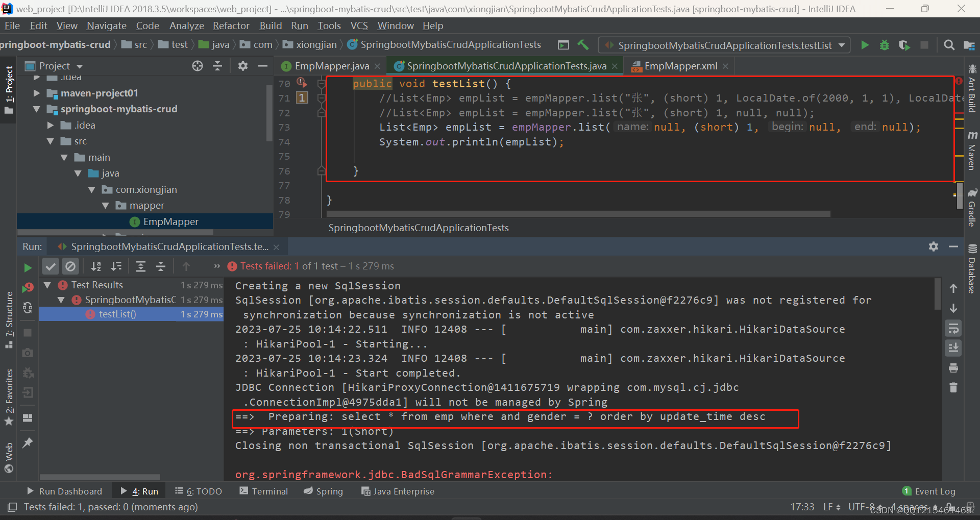Click editor horizontal scrollbar
This screenshot has height=520, width=980.
[x=578, y=214]
